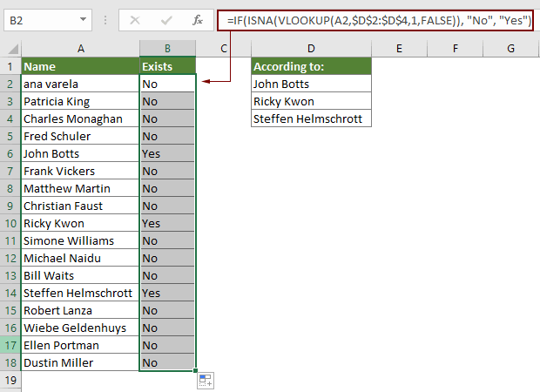
Task: Select the row 19 header
Action: coord(10,380)
